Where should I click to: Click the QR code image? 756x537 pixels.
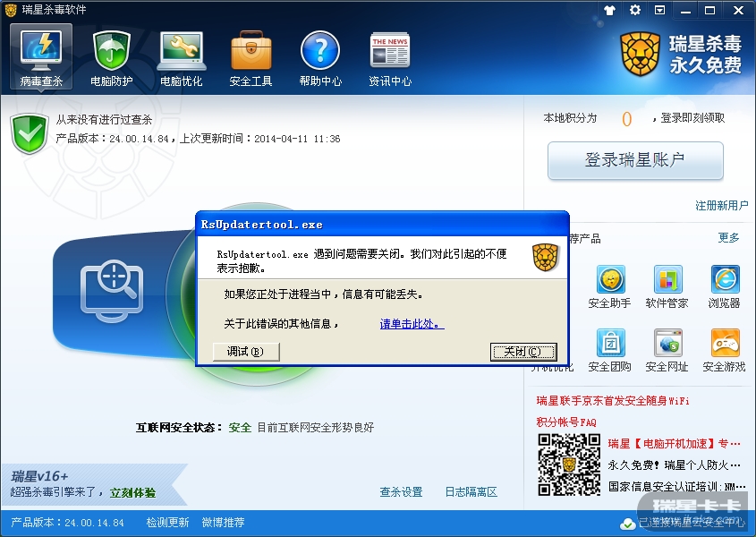tap(569, 465)
